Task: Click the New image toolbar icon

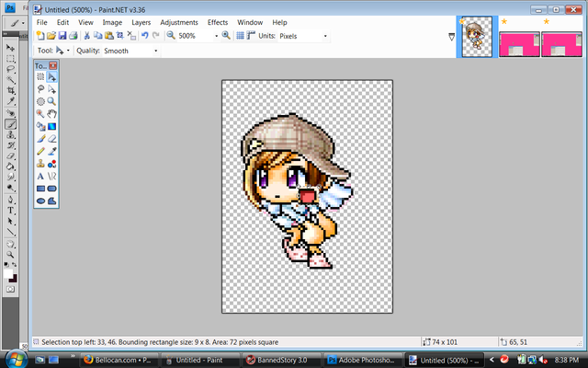Action: coord(40,36)
